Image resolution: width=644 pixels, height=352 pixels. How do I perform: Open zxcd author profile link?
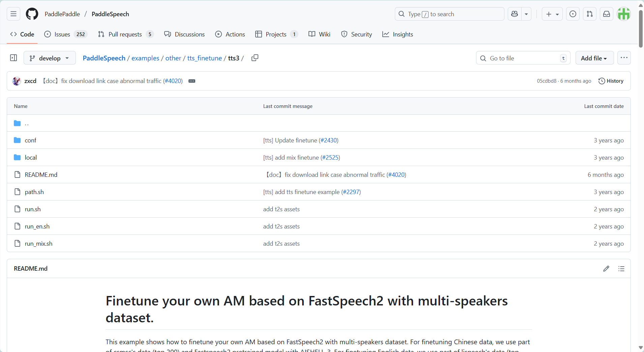[x=30, y=81]
